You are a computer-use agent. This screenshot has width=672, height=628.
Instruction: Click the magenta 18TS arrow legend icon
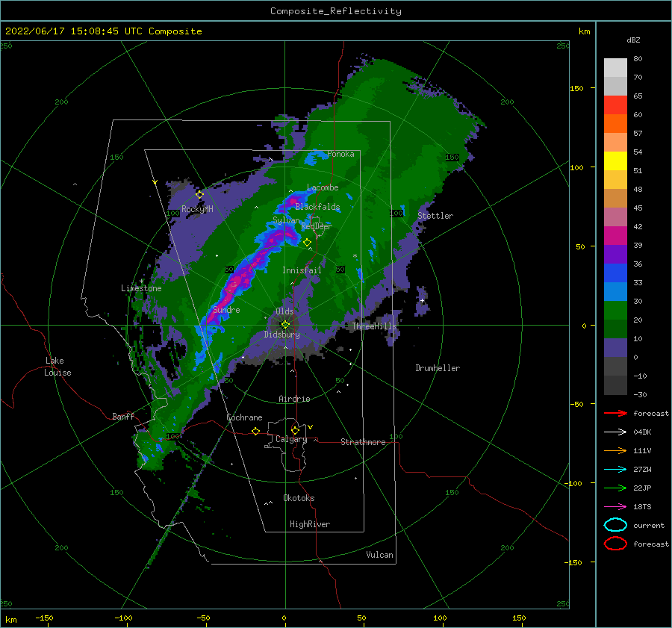615,507
